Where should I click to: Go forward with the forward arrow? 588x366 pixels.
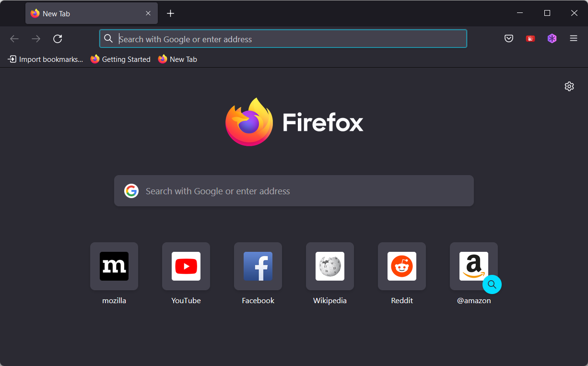coord(36,39)
